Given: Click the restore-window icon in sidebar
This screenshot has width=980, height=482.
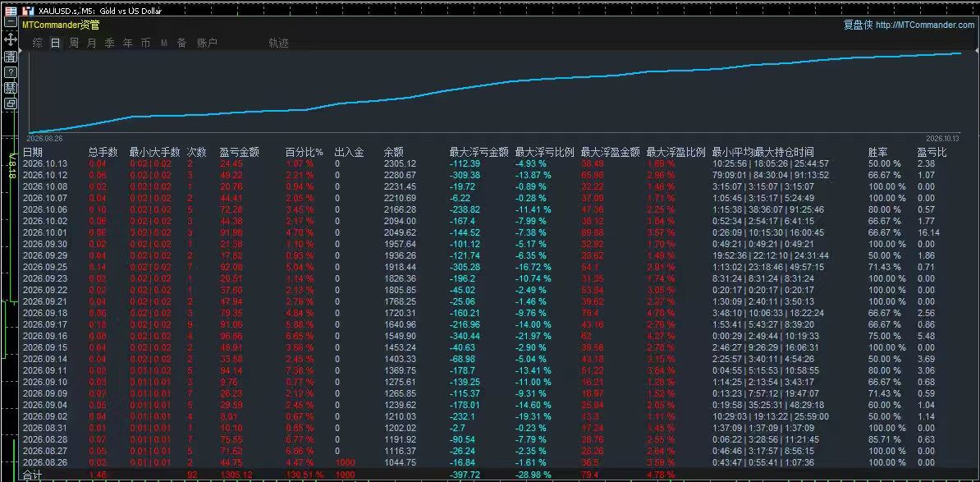Looking at the screenshot, I should [11, 103].
